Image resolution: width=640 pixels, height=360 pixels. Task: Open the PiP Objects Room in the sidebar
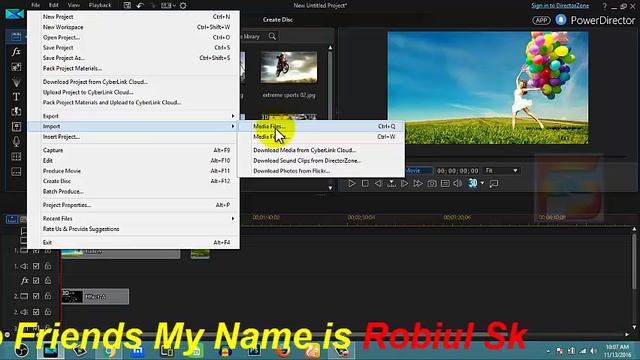point(16,67)
